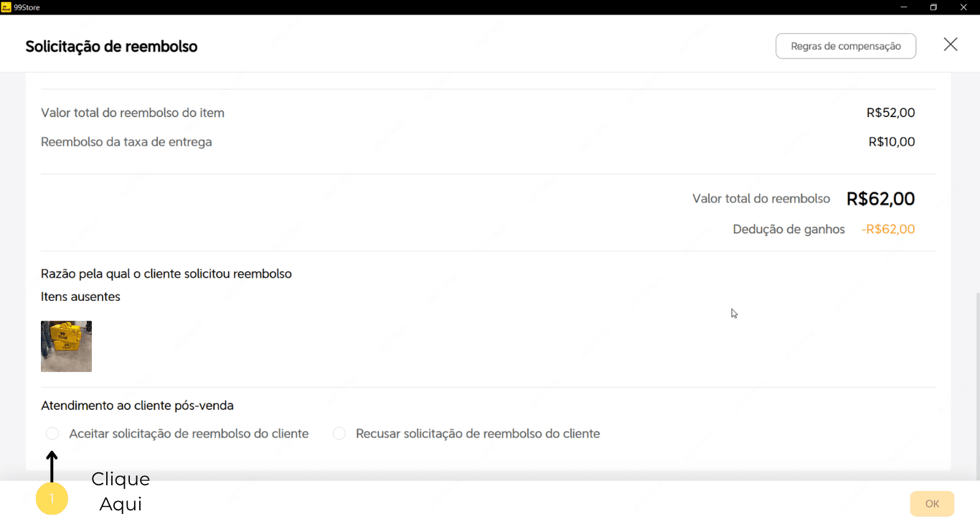
Task: Click the Clique Aqui label
Action: 121,491
